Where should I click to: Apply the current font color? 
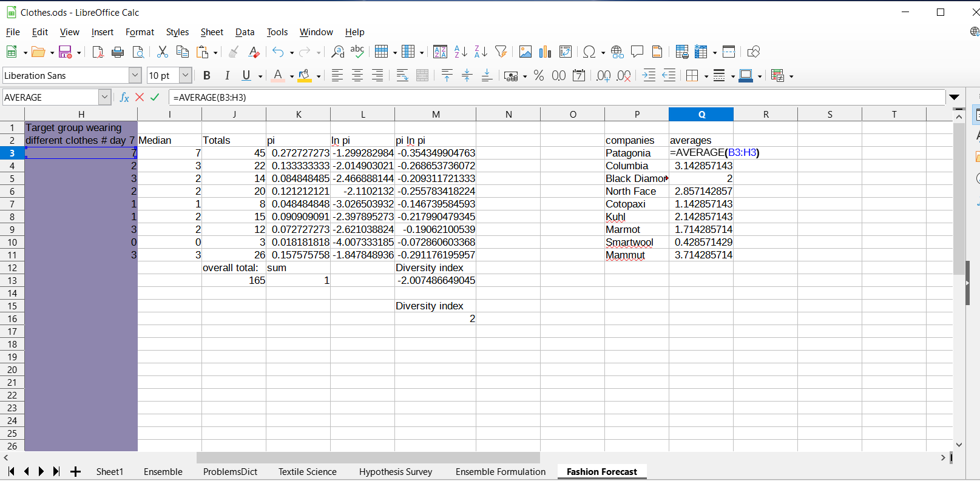click(278, 75)
